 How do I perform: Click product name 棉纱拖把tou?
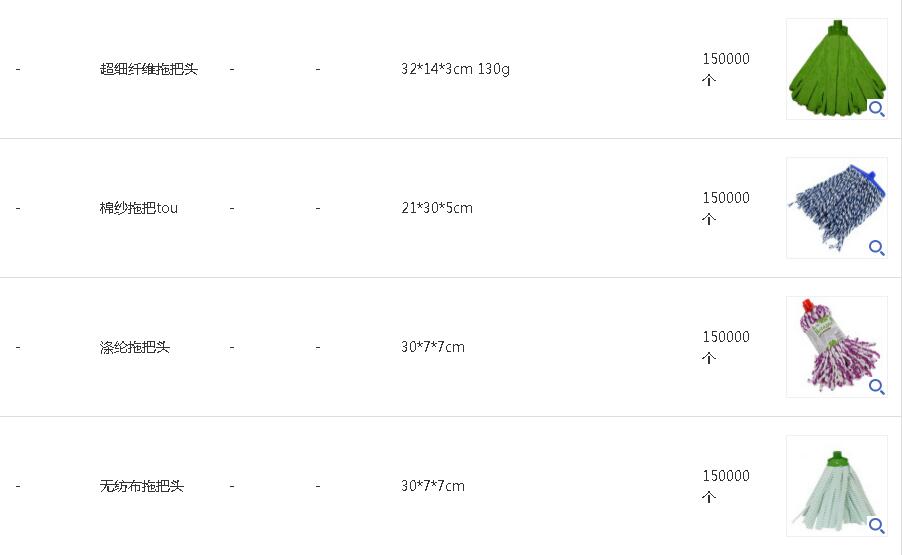pos(138,208)
